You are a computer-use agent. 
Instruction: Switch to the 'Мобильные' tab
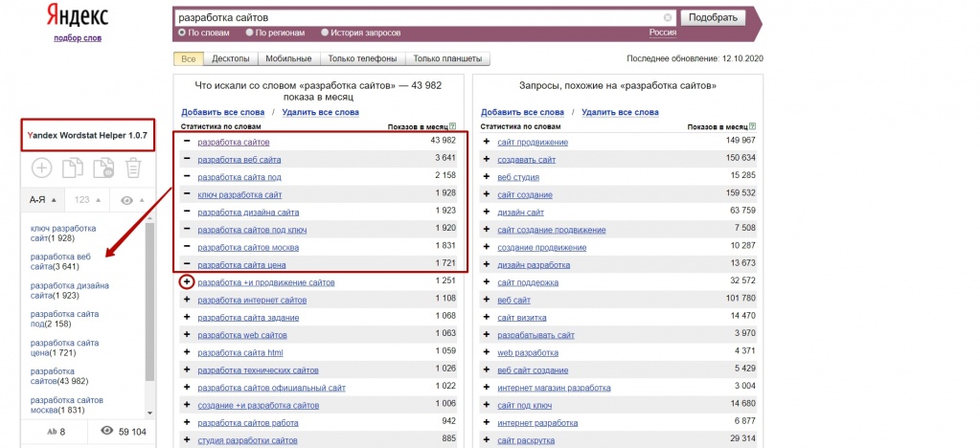(288, 58)
